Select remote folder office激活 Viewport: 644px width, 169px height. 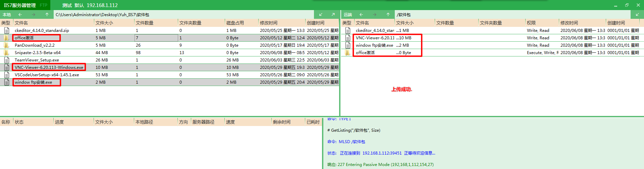point(365,52)
